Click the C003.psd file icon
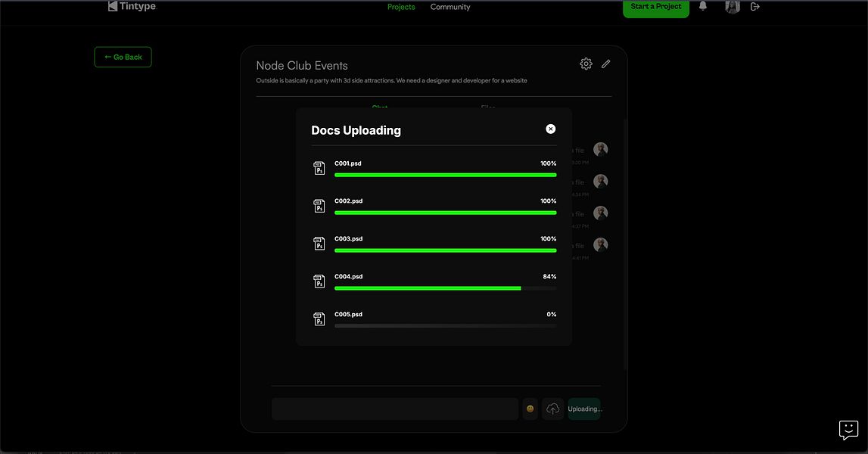Screen dimensions: 868x454 [x=319, y=243]
